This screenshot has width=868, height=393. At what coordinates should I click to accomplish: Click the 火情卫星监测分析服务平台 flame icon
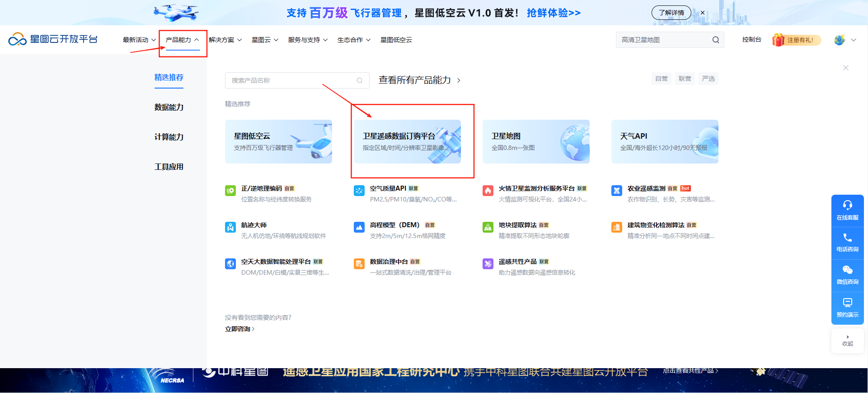tap(488, 191)
